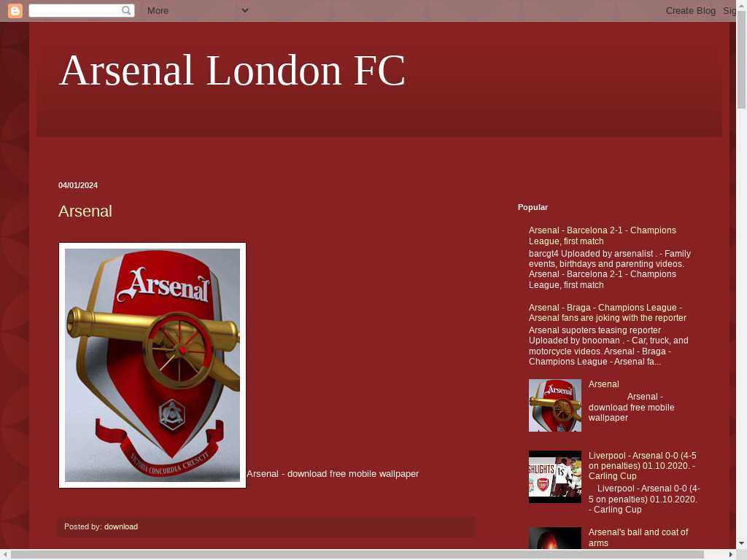Image resolution: width=747 pixels, height=560 pixels.
Task: Open the Arsenal - Braga Champions League post
Action: pos(608,312)
